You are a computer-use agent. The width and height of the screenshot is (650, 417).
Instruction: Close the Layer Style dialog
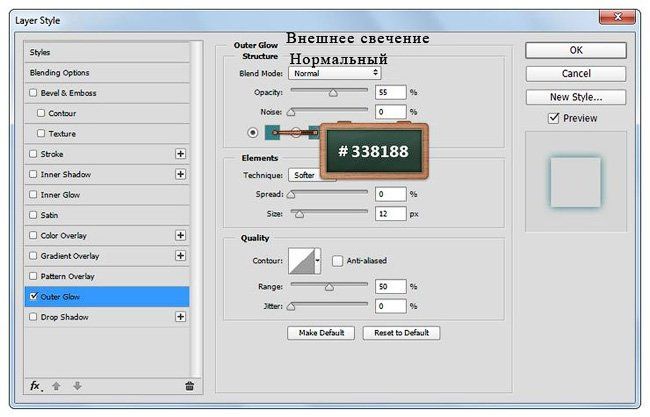617,17
